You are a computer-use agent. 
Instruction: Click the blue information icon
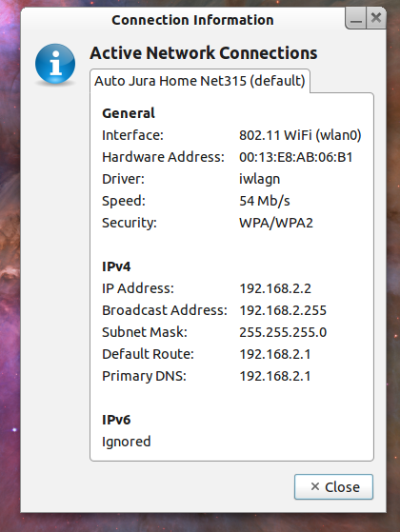pos(55,64)
